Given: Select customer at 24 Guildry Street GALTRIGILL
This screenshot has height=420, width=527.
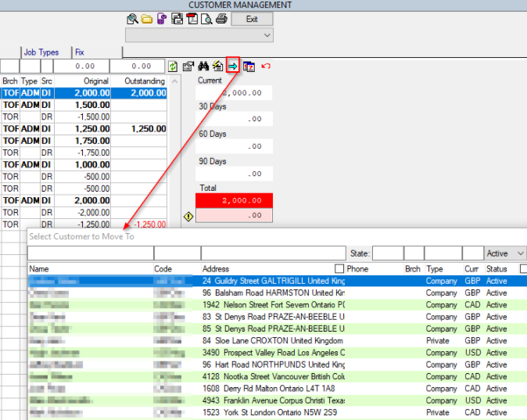Looking at the screenshot, I should tap(278, 281).
